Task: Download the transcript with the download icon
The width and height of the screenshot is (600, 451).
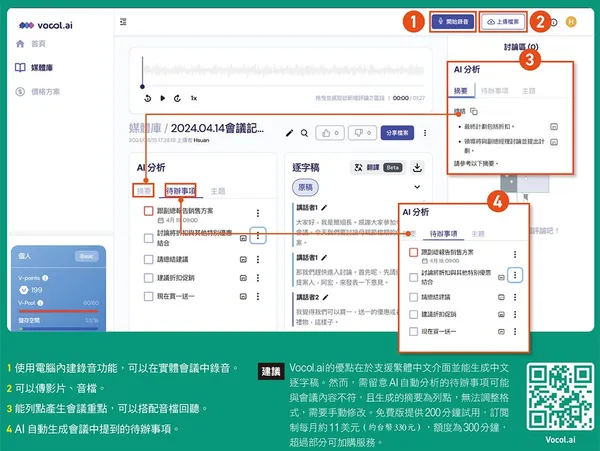Action: click(417, 168)
